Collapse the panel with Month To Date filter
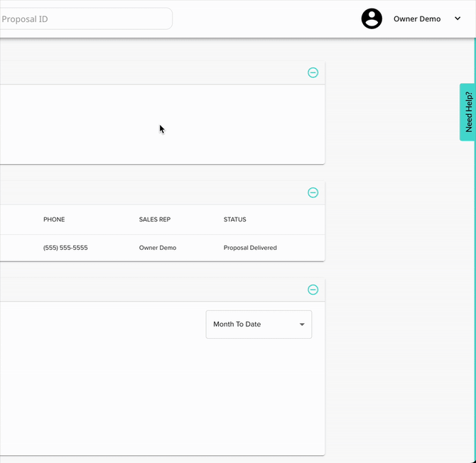Image resolution: width=476 pixels, height=463 pixels. pyautogui.click(x=313, y=290)
